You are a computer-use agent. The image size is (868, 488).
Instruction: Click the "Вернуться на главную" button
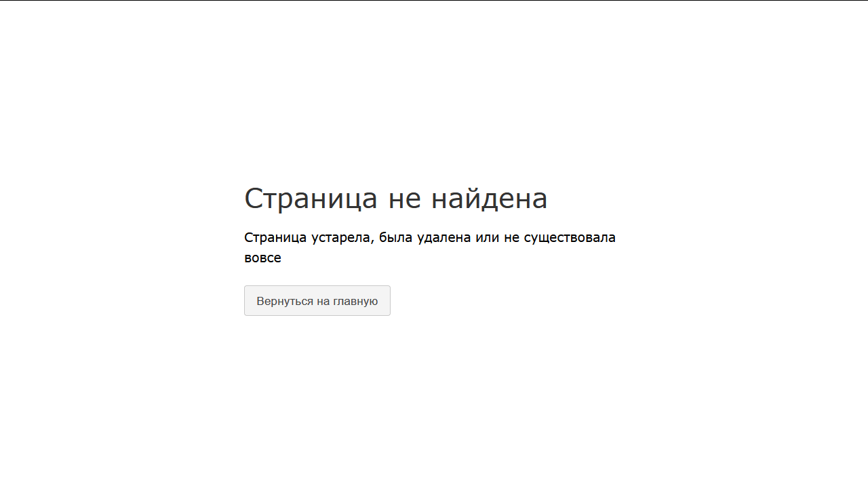[x=317, y=301]
